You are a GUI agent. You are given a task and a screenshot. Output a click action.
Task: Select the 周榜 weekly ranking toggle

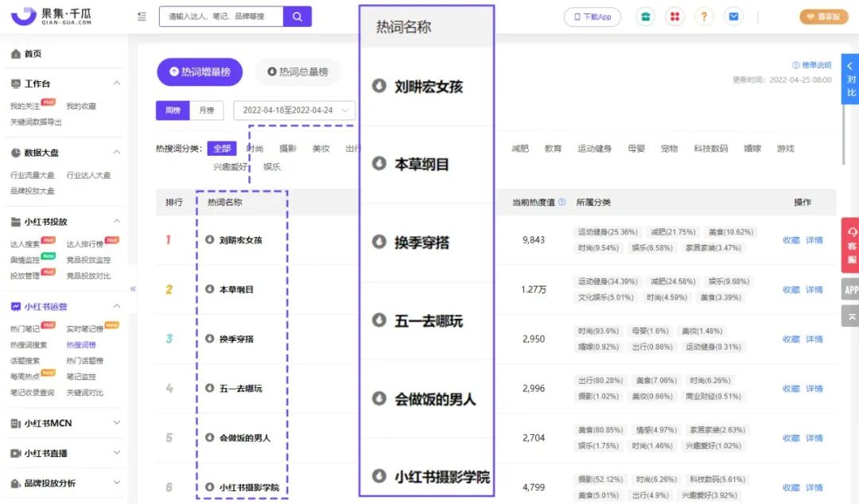pyautogui.click(x=173, y=110)
